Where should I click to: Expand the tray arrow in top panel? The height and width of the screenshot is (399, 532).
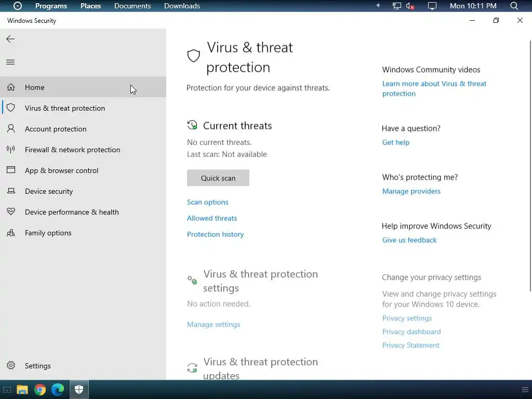pyautogui.click(x=378, y=5)
